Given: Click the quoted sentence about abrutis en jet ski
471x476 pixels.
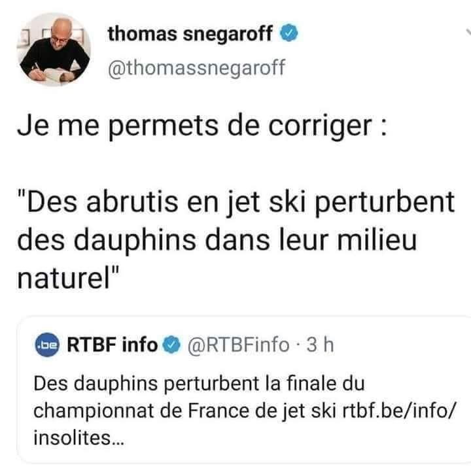Looking at the screenshot, I should (235, 241).
